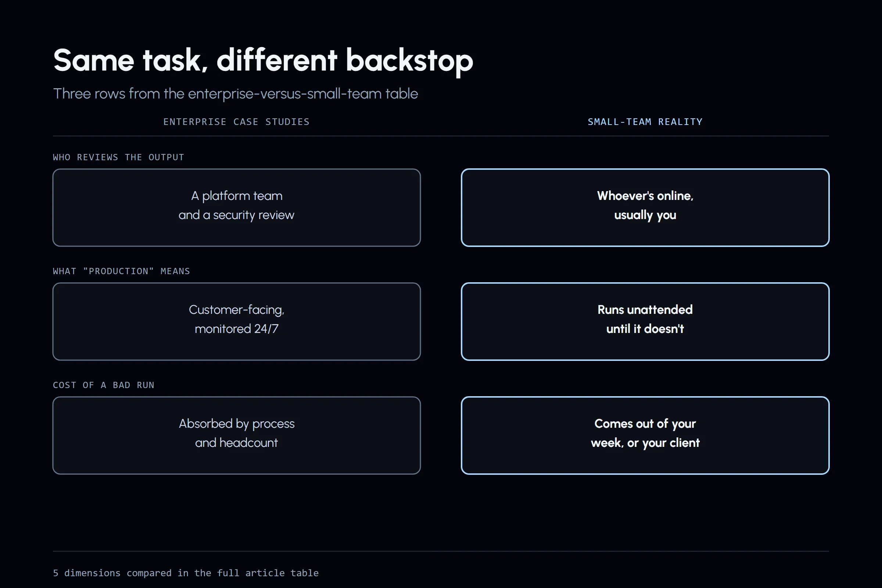
Task: Select the subtitle "Three rows from the enterprise-versus-small-team table"
Action: pyautogui.click(x=236, y=94)
